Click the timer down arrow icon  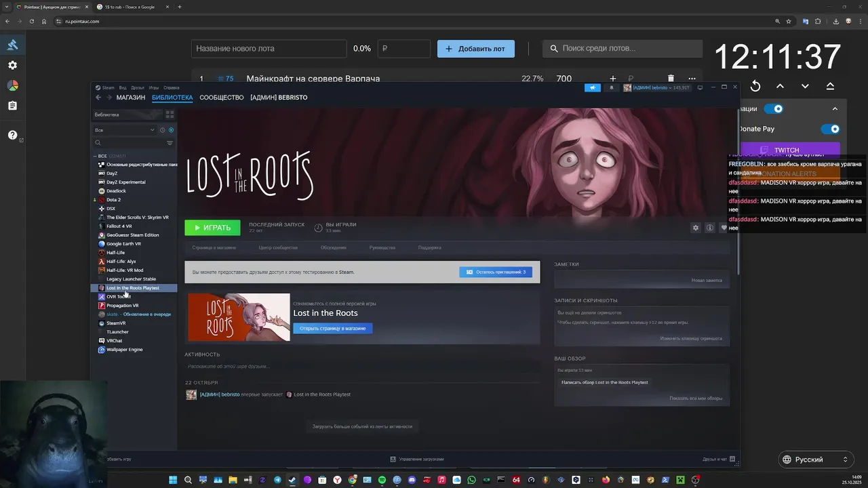coord(805,86)
